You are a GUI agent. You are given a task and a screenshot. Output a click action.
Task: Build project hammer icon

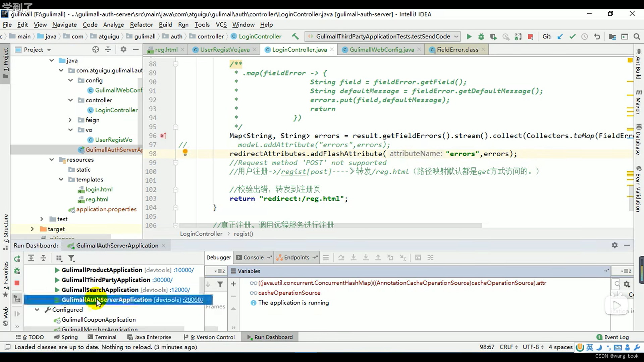click(295, 36)
